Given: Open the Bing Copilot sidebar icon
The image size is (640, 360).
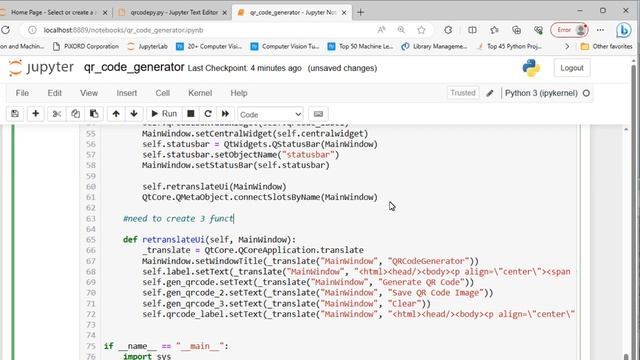Looking at the screenshot, I should pos(624,30).
